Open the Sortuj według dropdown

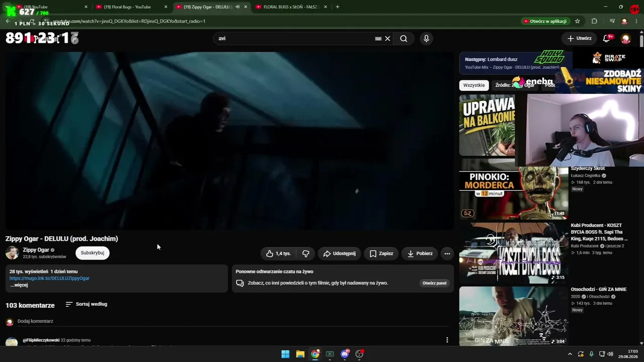(87, 304)
